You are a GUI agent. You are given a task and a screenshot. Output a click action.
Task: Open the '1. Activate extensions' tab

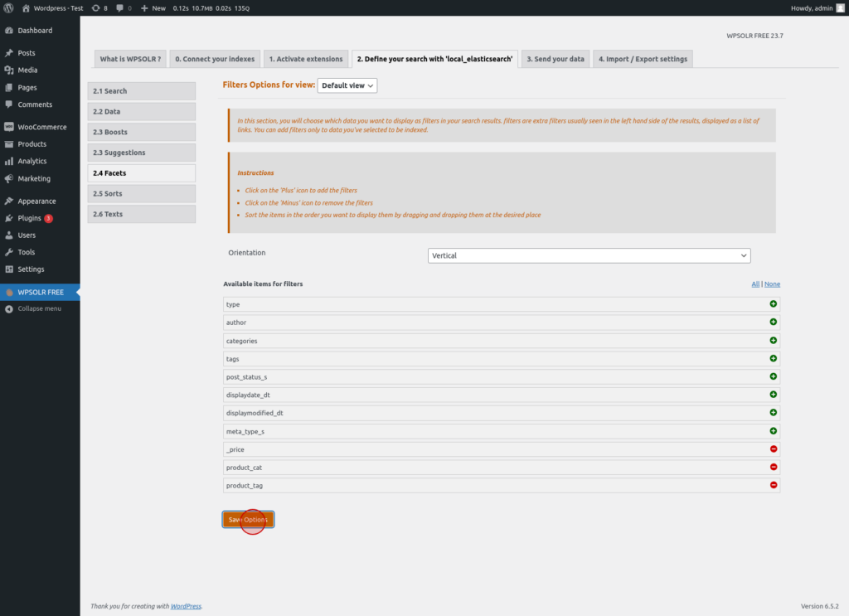[x=306, y=59]
